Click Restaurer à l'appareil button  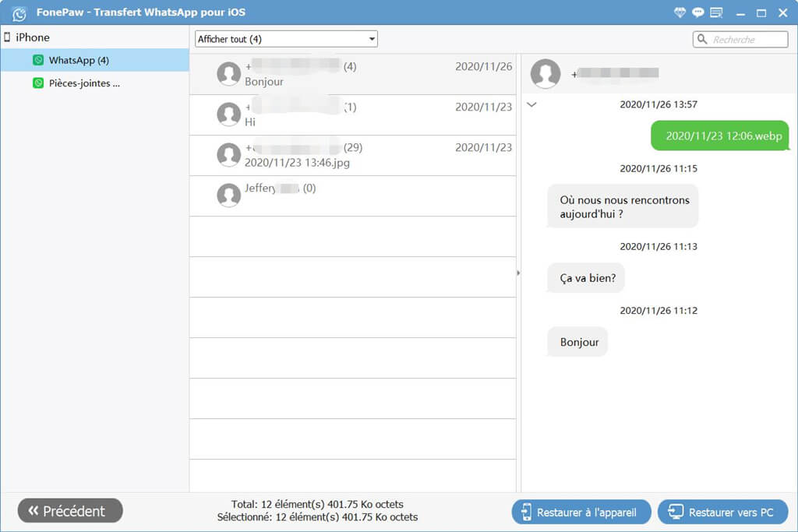pos(581,513)
